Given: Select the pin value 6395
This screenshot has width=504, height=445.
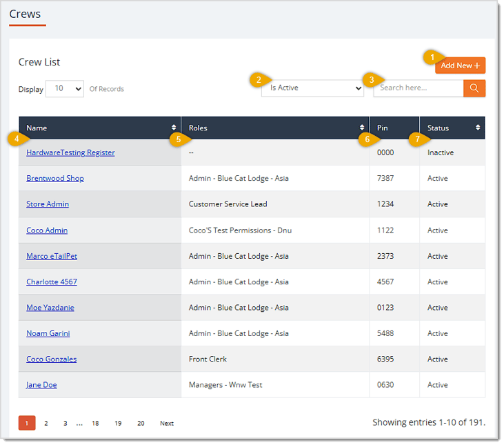Looking at the screenshot, I should click(385, 359).
